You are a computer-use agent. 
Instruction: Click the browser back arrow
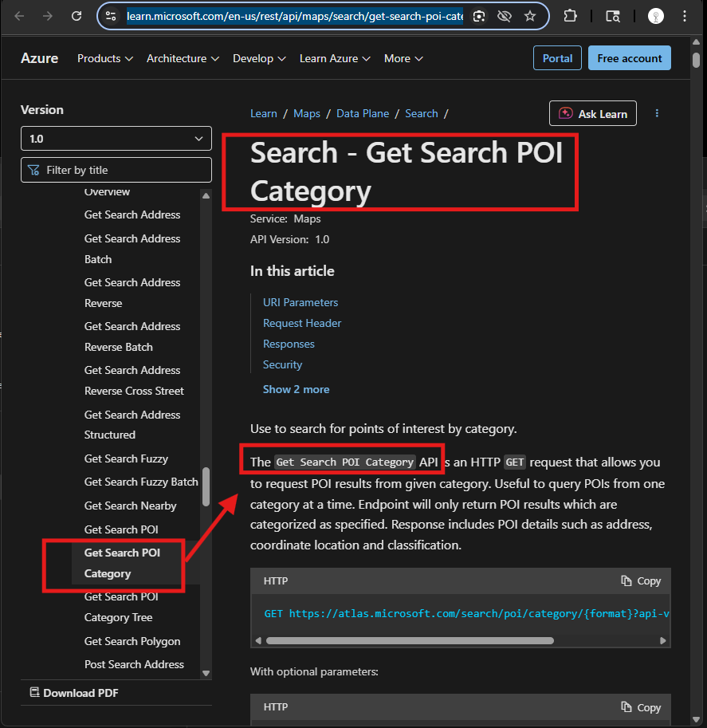click(19, 16)
